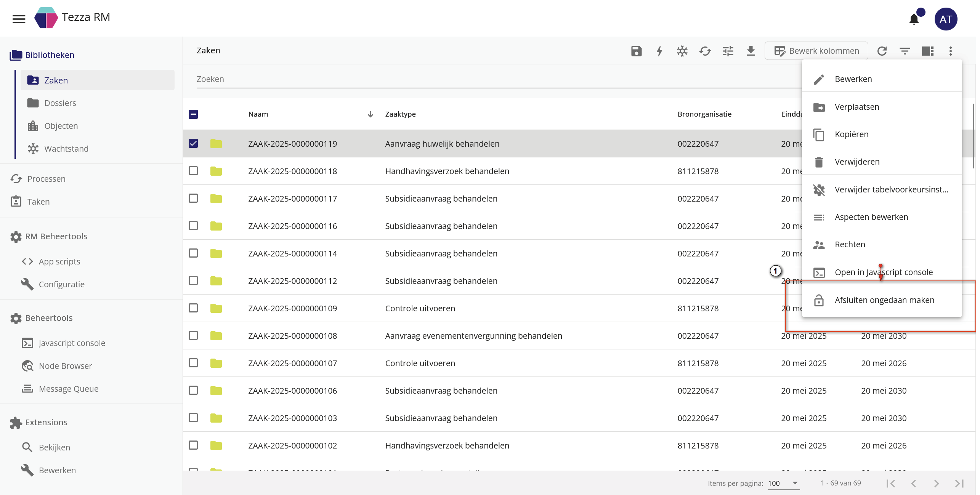This screenshot has height=495, width=980.
Task: Click the sync process toolbar icon
Action: (705, 51)
